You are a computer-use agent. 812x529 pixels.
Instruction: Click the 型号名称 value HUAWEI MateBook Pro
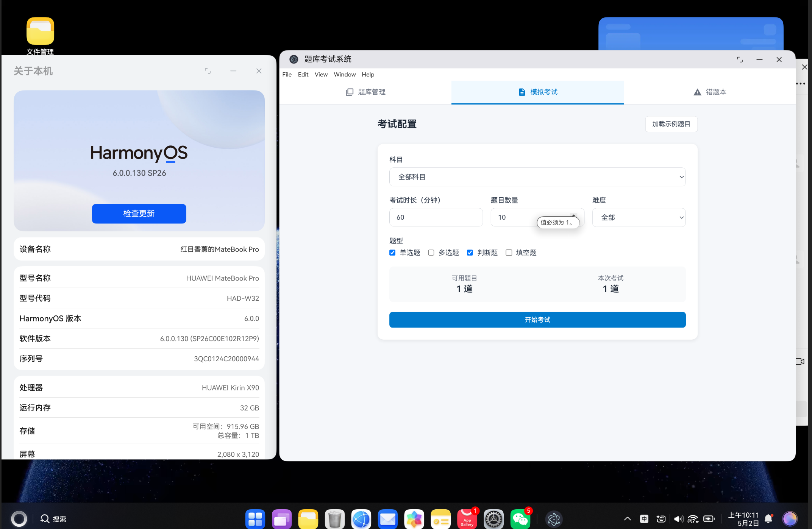(x=223, y=278)
